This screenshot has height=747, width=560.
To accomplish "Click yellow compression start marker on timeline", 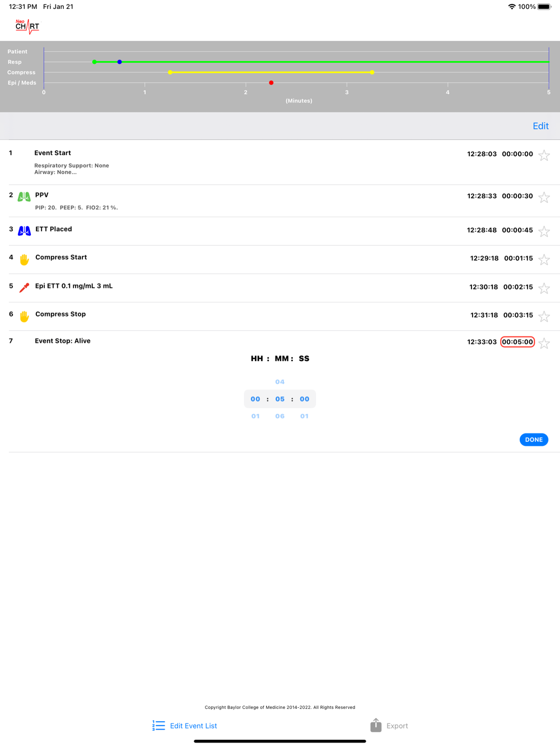I will click(170, 72).
